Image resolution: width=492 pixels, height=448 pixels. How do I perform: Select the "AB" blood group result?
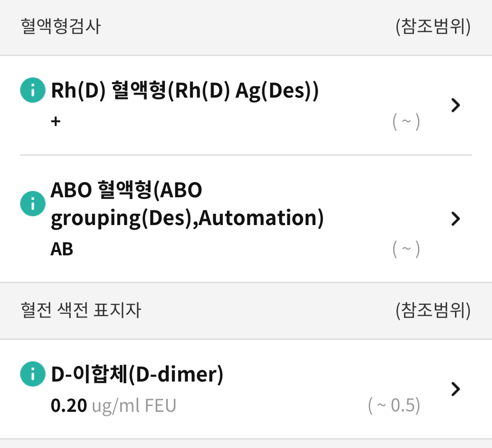[62, 249]
